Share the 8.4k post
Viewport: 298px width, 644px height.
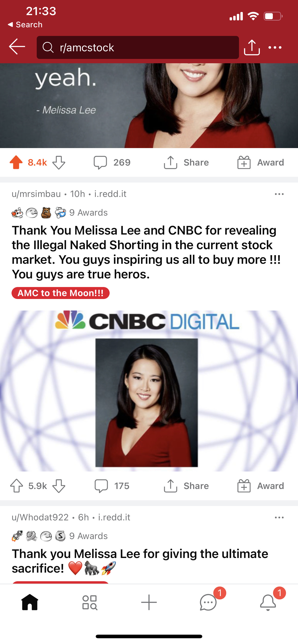[x=186, y=162]
